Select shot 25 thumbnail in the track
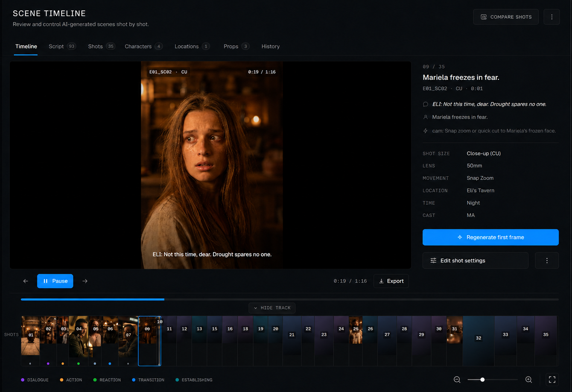This screenshot has height=392, width=572. click(x=356, y=330)
